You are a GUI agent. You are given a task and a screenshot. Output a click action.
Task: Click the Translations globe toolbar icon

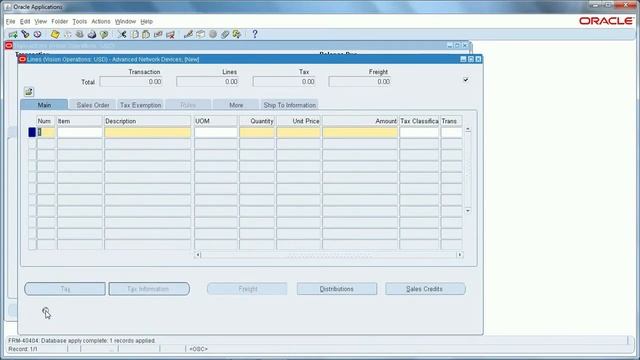(x=213, y=35)
